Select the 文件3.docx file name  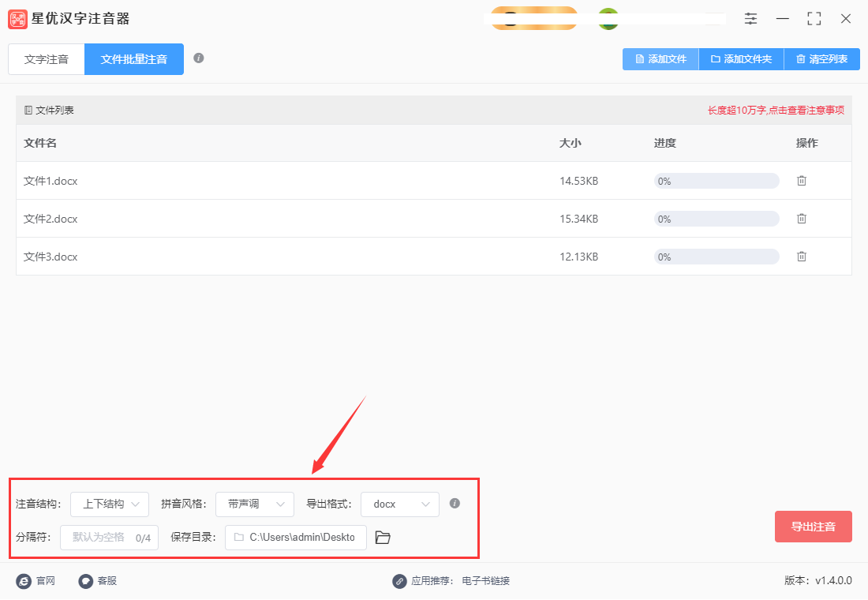click(x=51, y=257)
